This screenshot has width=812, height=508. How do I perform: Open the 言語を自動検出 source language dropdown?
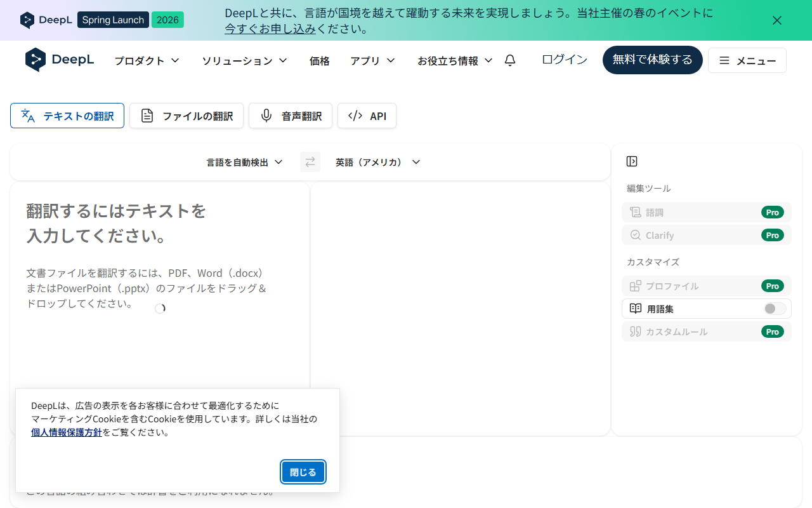pyautogui.click(x=244, y=162)
